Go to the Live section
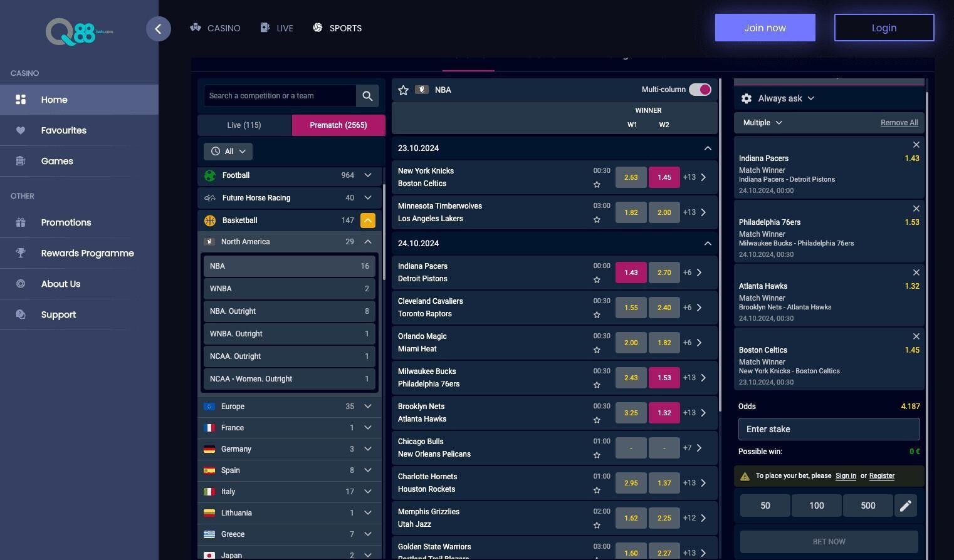This screenshot has height=560, width=954. [276, 28]
